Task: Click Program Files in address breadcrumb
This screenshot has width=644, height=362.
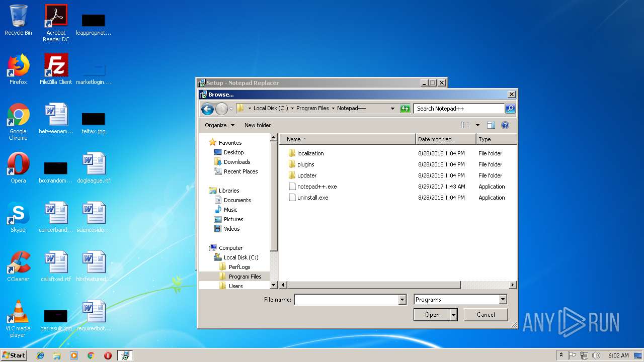Action: (x=312, y=108)
